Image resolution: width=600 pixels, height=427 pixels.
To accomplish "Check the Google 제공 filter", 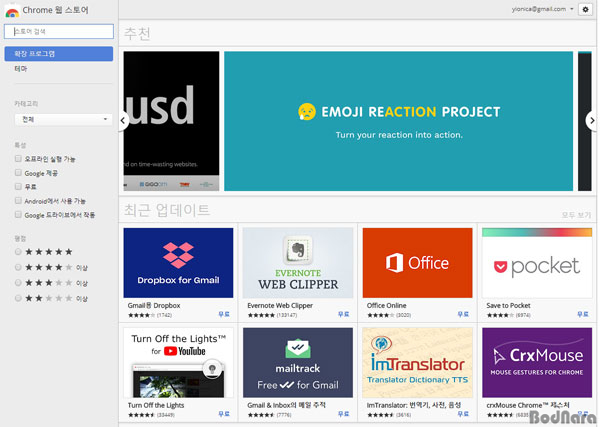I will [18, 173].
